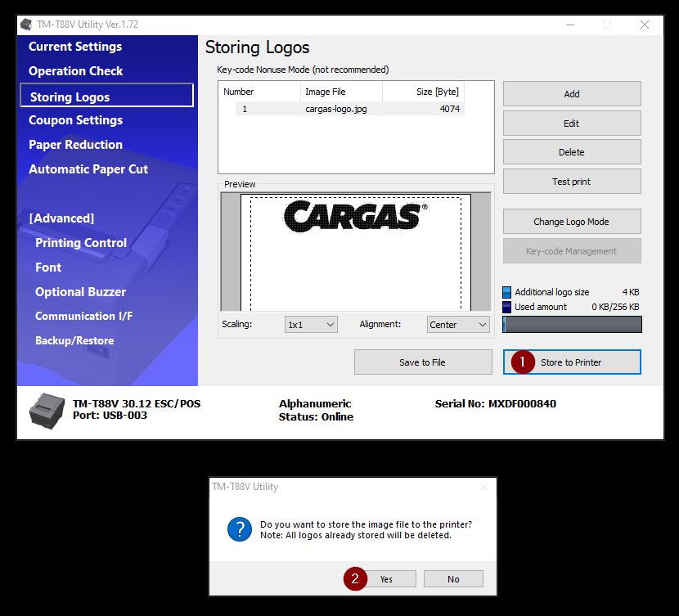Click the Status: Online text

[316, 417]
